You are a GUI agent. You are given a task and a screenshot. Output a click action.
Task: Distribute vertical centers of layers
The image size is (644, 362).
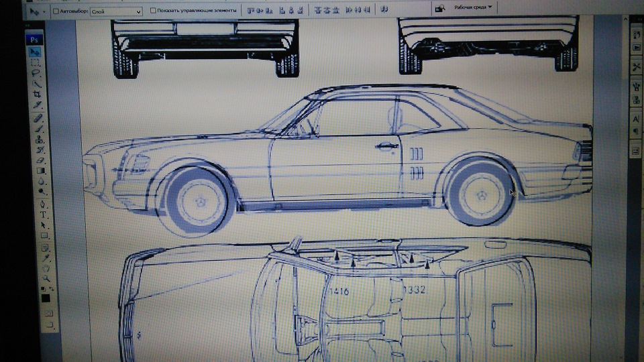click(327, 10)
